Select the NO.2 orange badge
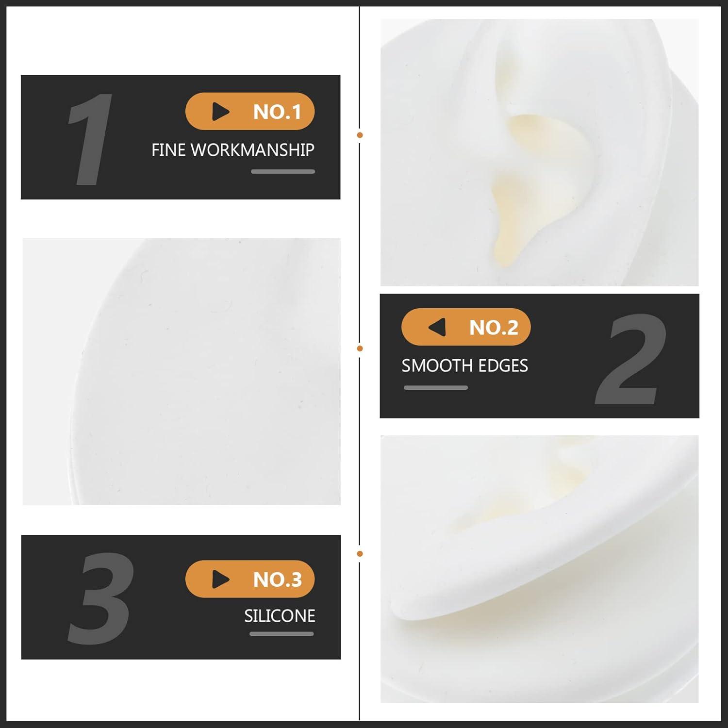Image resolution: width=728 pixels, height=728 pixels. (x=466, y=327)
